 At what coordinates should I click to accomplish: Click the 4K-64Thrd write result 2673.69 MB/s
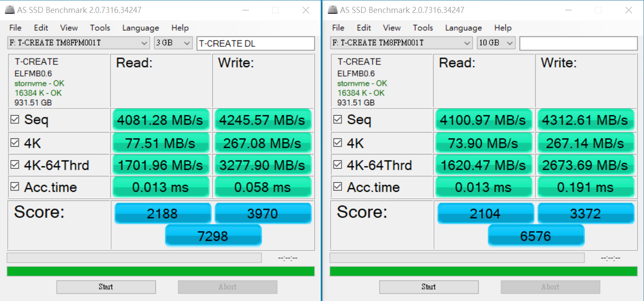[586, 165]
